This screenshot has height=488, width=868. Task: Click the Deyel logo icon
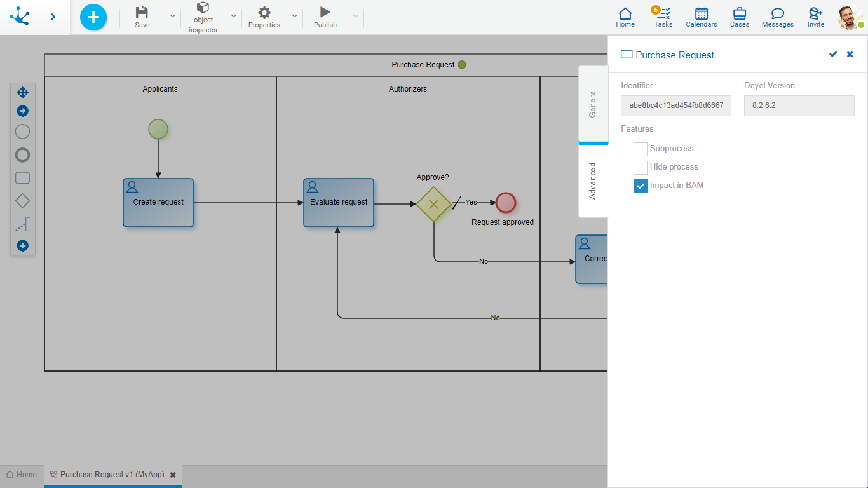[20, 17]
